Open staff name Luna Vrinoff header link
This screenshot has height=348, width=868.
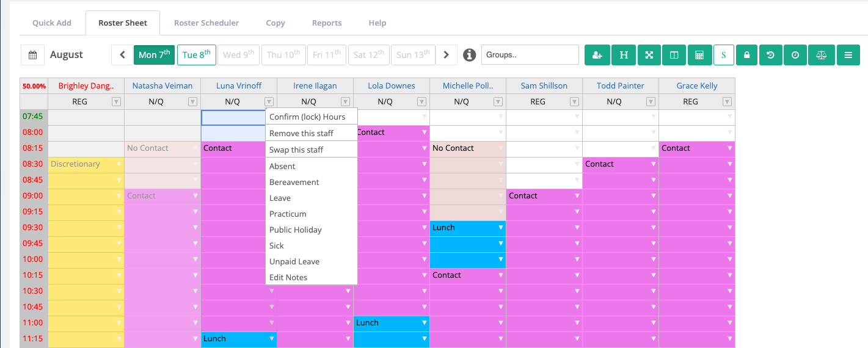click(x=239, y=86)
